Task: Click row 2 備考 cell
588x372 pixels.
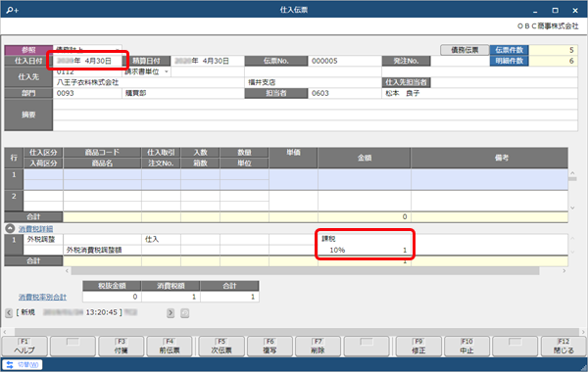Action: [x=489, y=201]
